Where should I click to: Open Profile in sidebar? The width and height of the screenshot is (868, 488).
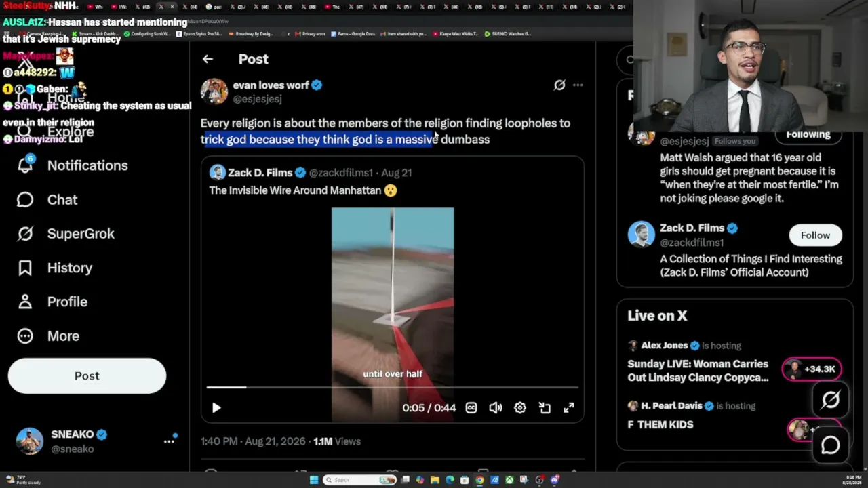[x=53, y=302]
